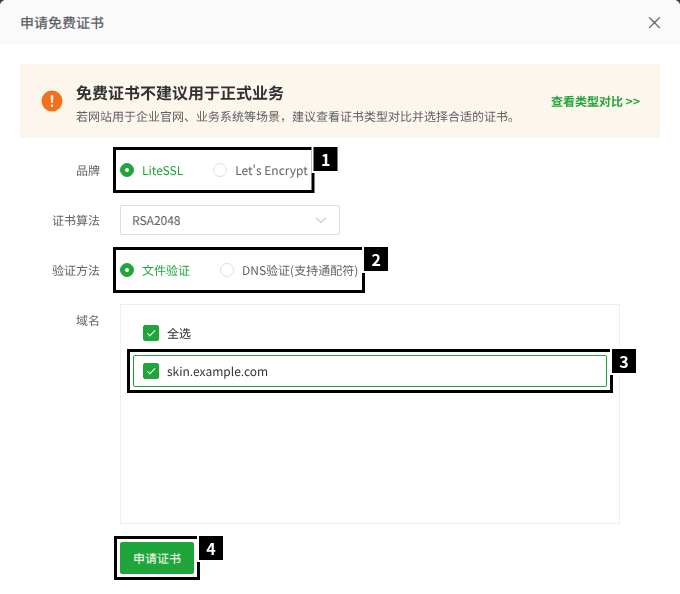The height and width of the screenshot is (594, 680).
Task: Open the RSA2048 certificate algorithm dropdown
Action: click(x=230, y=220)
